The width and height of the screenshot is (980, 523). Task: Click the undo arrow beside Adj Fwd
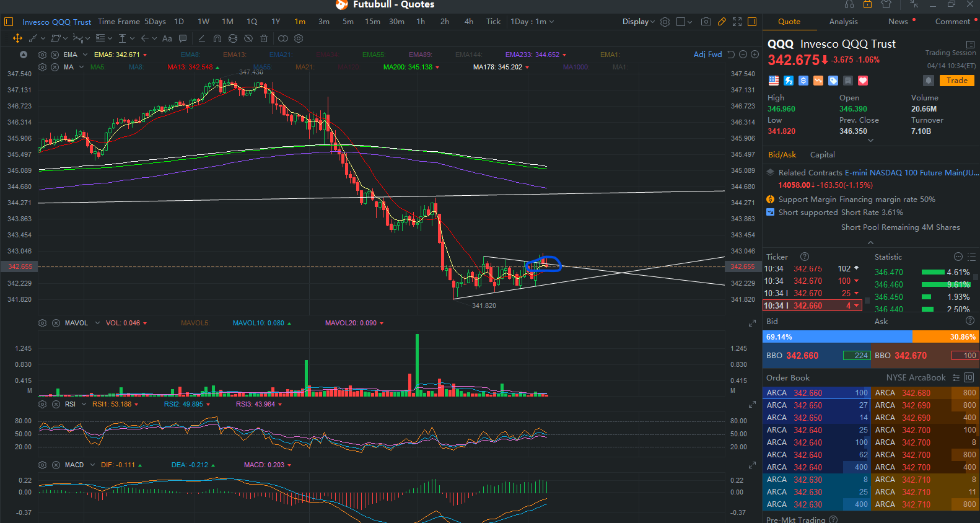(x=731, y=55)
